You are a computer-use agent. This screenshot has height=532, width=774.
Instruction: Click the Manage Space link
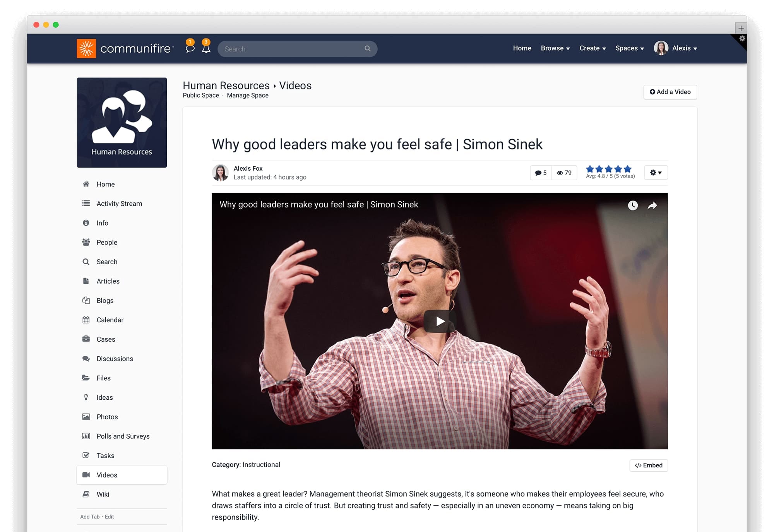click(247, 96)
